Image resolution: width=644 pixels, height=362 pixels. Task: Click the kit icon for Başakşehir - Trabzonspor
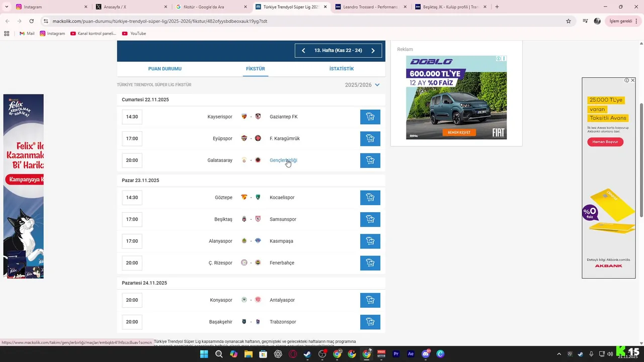pos(370,322)
